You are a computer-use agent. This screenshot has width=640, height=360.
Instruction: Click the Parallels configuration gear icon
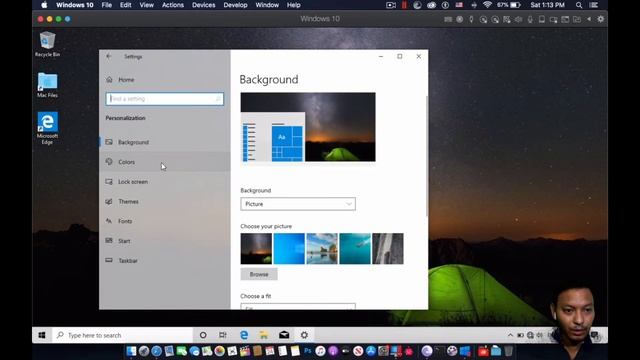pos(600,19)
